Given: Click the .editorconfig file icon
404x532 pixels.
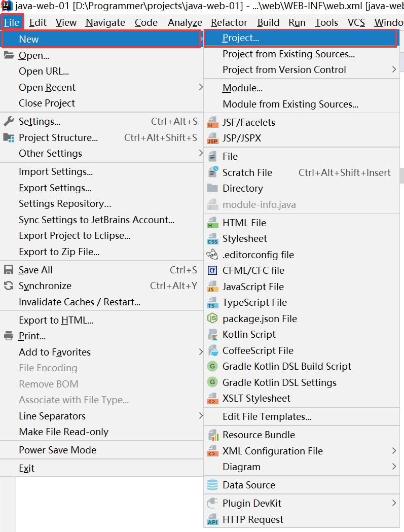Looking at the screenshot, I should pyautogui.click(x=212, y=255).
